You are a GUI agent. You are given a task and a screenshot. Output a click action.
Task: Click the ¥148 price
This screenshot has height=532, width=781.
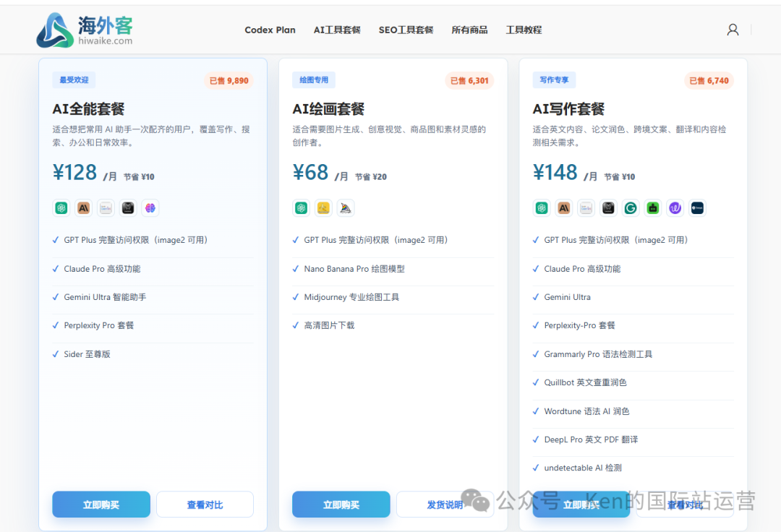[555, 173]
